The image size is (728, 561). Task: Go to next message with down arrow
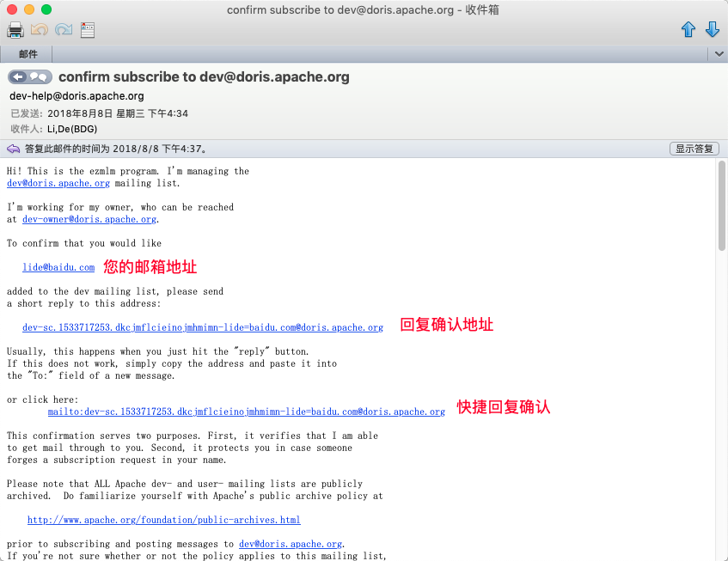pyautogui.click(x=712, y=30)
